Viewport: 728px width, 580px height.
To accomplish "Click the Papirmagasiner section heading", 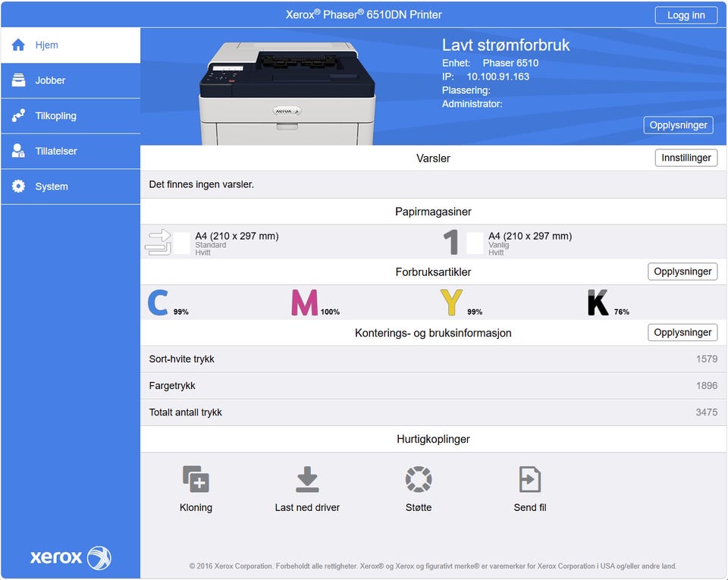I will 433,212.
